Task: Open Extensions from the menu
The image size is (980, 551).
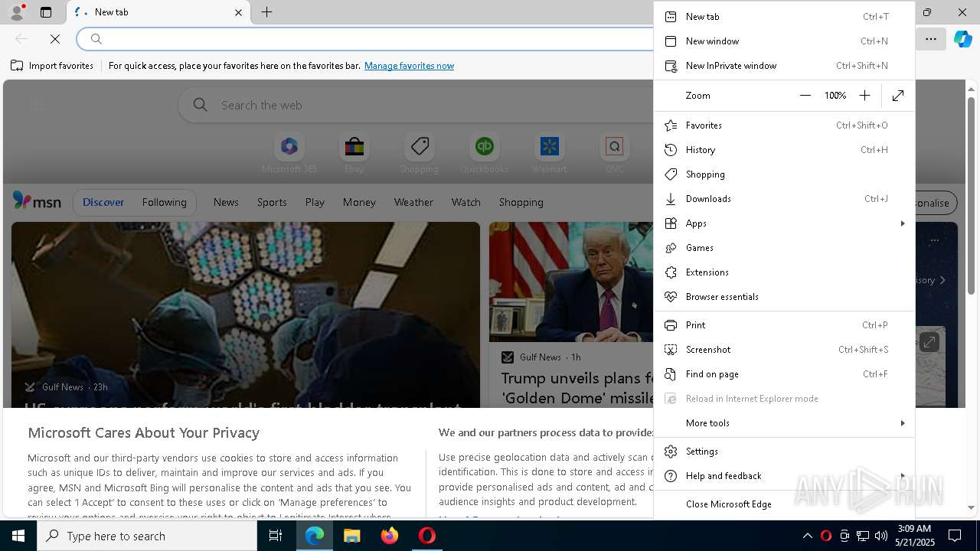Action: click(784, 272)
